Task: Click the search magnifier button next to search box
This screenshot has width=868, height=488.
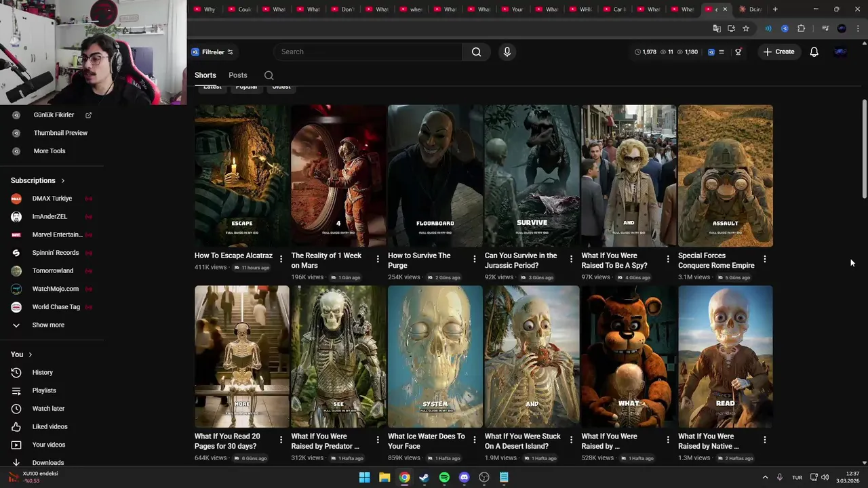Action: pyautogui.click(x=476, y=52)
